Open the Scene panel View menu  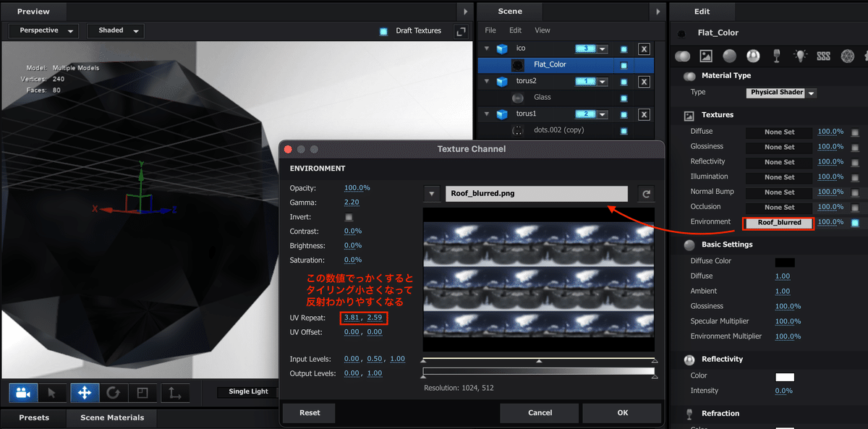[542, 30]
